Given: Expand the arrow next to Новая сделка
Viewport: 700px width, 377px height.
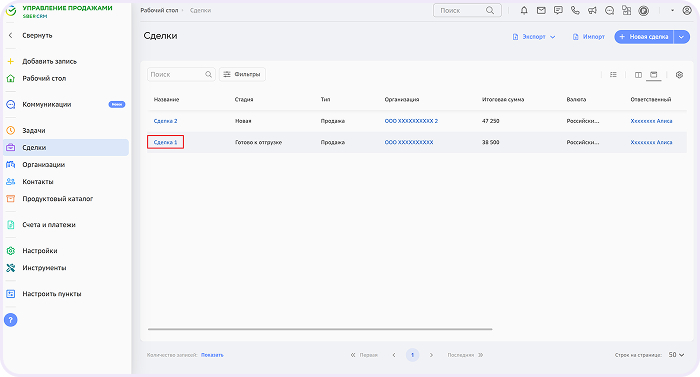Looking at the screenshot, I should [682, 37].
